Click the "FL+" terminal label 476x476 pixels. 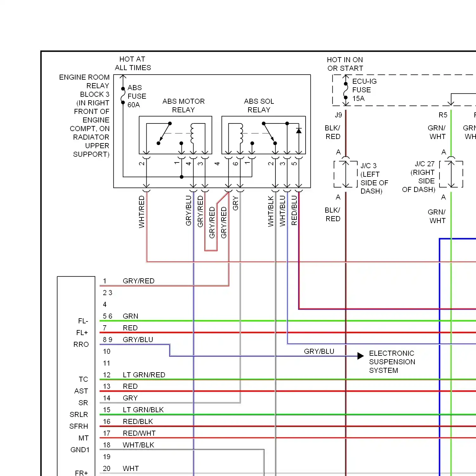point(82,333)
